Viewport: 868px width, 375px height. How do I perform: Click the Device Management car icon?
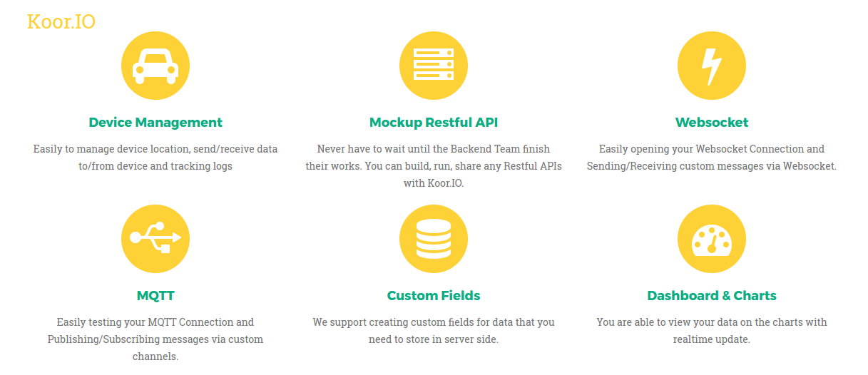coord(155,66)
